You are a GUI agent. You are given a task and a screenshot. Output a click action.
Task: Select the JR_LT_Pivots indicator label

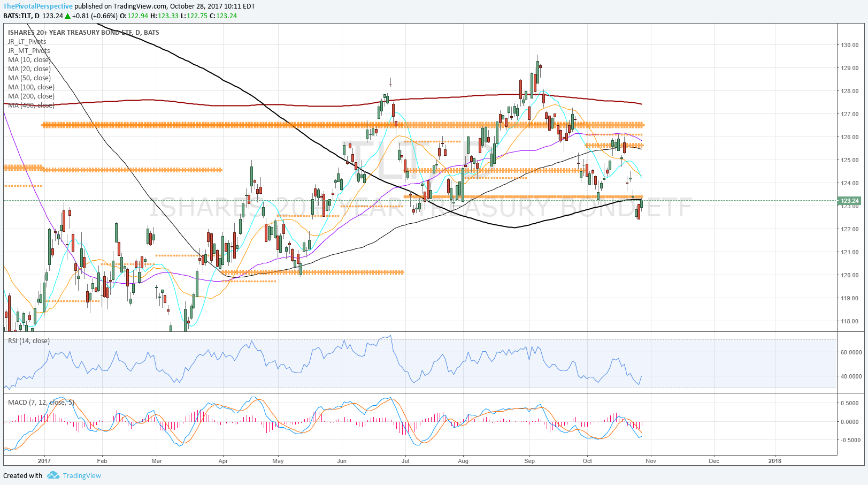click(x=27, y=41)
